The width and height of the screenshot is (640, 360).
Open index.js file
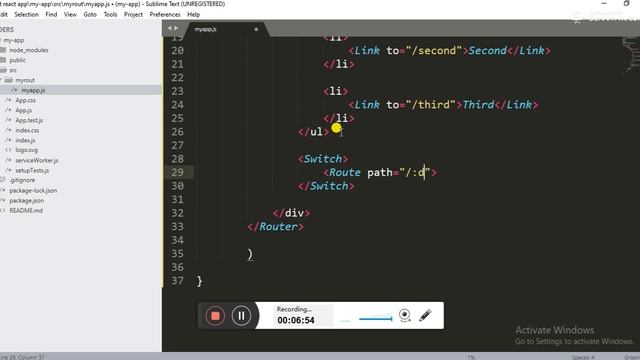[25, 140]
